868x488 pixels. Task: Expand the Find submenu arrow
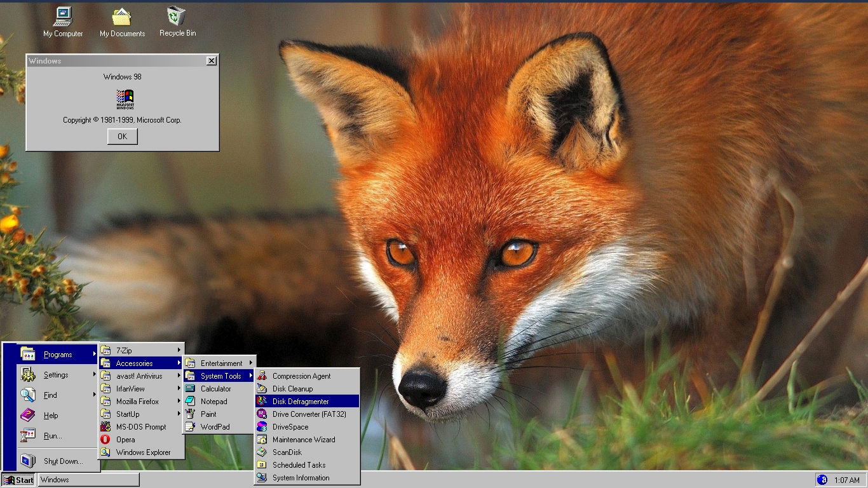pyautogui.click(x=95, y=395)
